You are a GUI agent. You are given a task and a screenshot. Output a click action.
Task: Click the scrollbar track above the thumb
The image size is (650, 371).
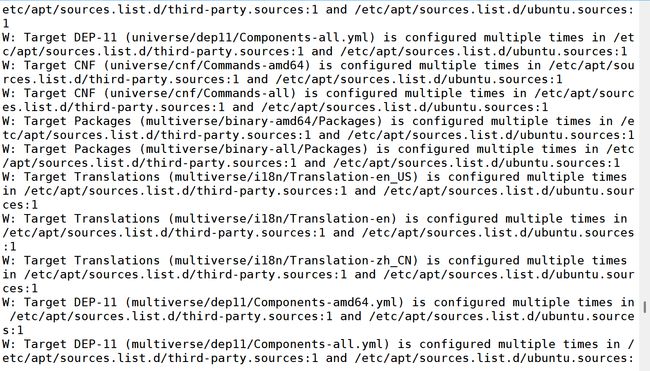[645, 151]
